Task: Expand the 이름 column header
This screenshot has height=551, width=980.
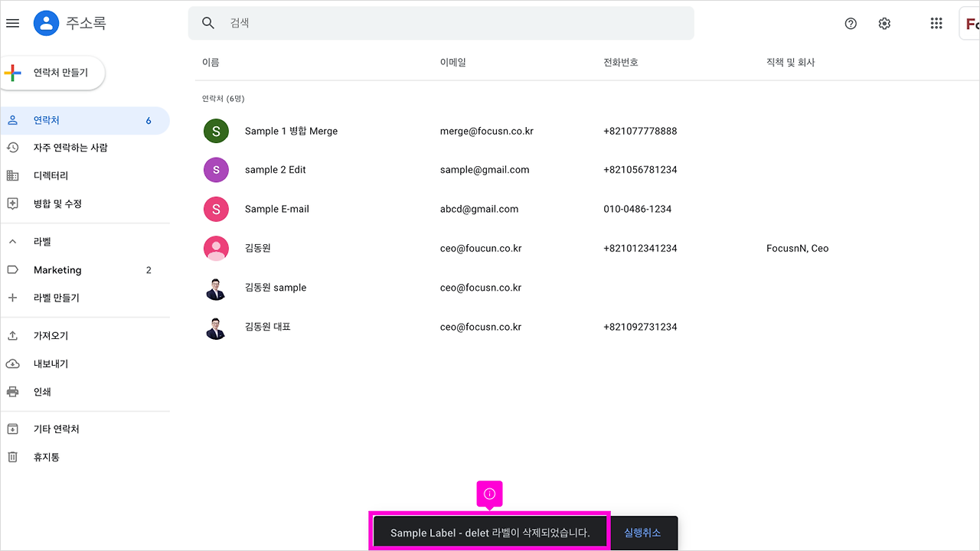Action: pos(210,62)
